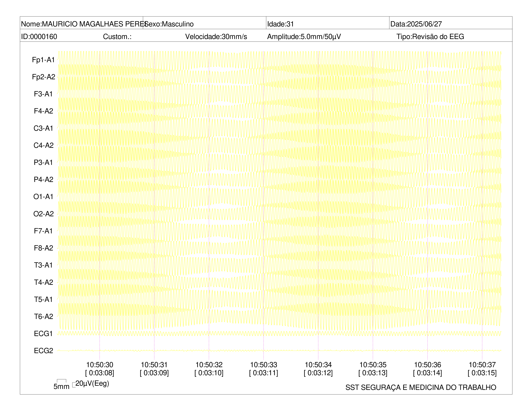532x411 pixels.
Task: Select the F4-A2 channel label
Action: (x=43, y=111)
